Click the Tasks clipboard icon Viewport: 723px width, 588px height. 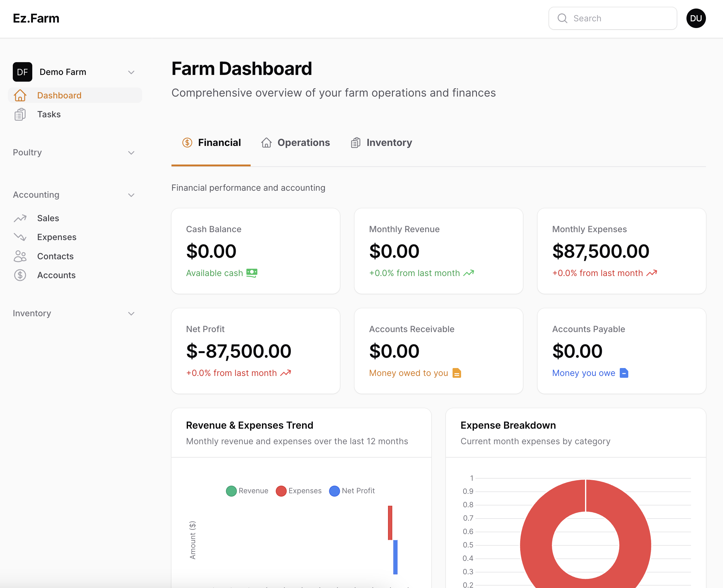[20, 115]
